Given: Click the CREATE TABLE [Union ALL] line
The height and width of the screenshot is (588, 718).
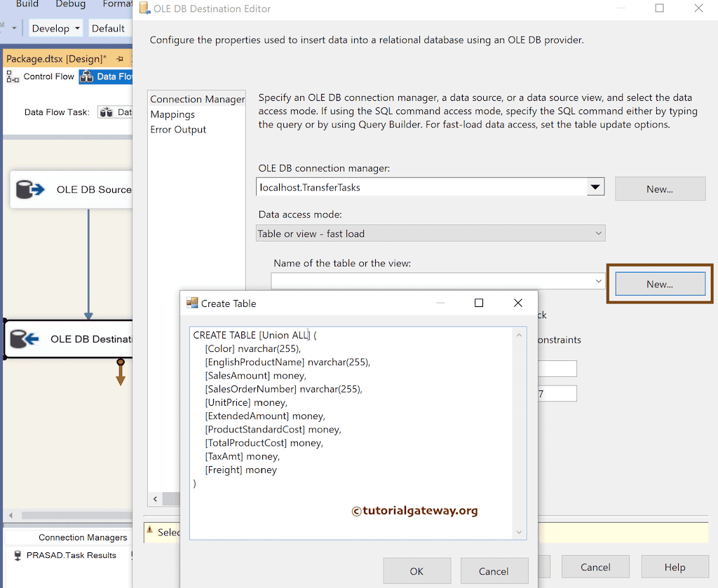Looking at the screenshot, I should 255,335.
